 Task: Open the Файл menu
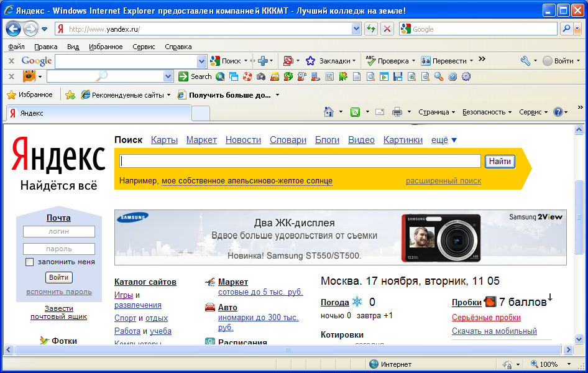coord(16,47)
